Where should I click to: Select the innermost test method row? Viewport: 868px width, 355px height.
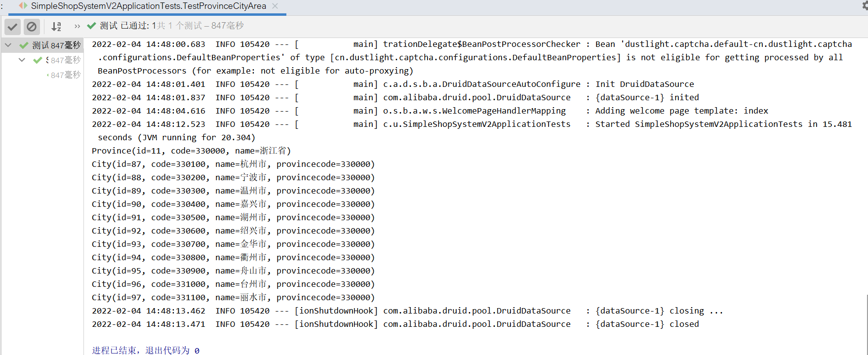point(42,75)
